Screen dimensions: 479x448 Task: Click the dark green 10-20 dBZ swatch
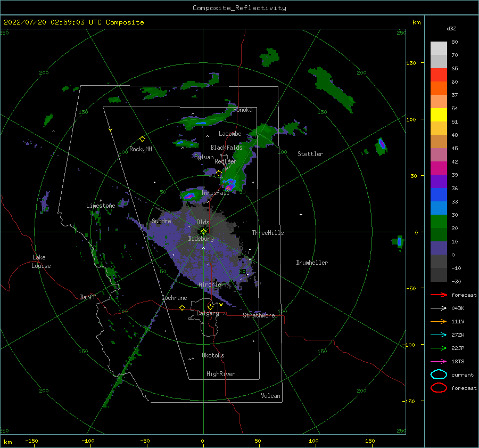[x=439, y=235]
